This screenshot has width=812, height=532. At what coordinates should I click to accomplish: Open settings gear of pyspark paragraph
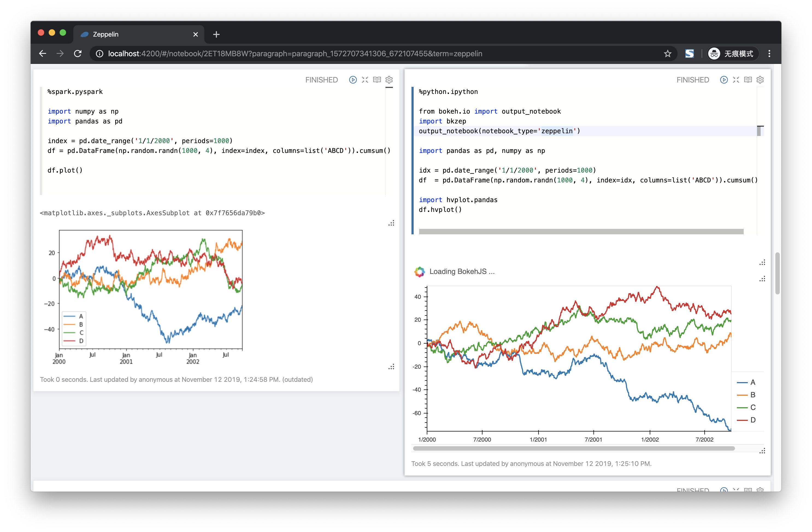(x=389, y=80)
